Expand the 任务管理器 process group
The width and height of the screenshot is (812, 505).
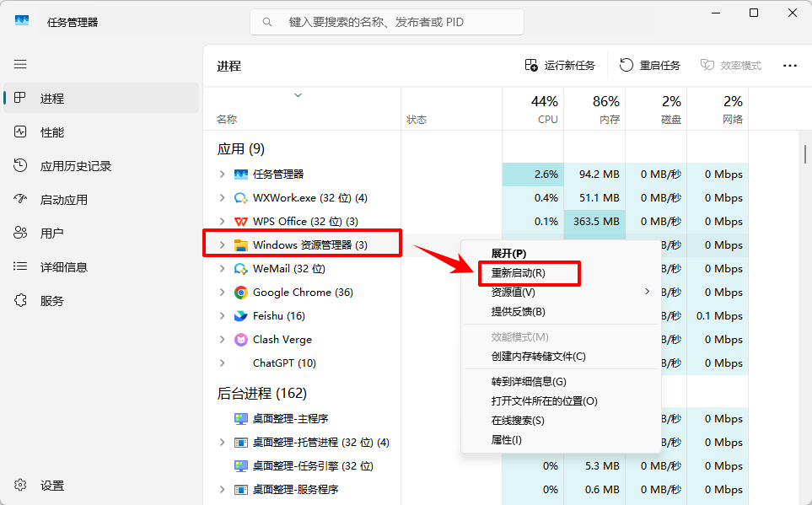222,174
